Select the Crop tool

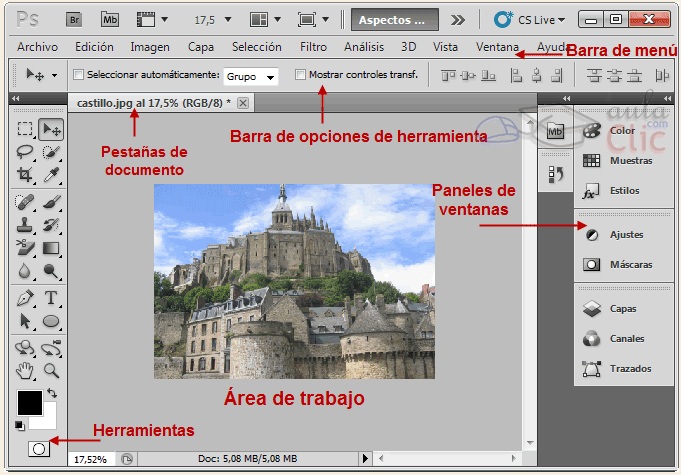[x=25, y=175]
